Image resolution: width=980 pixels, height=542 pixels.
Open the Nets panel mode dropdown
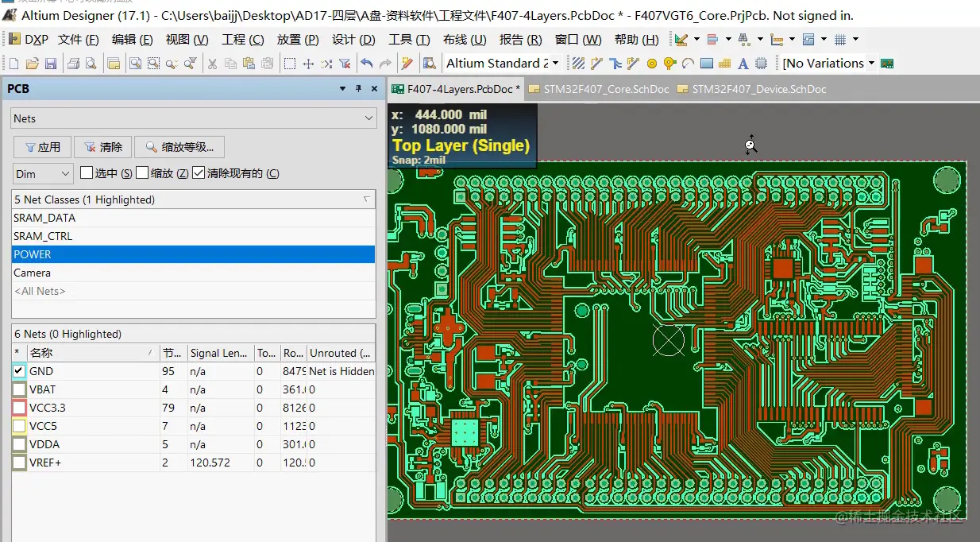click(194, 118)
